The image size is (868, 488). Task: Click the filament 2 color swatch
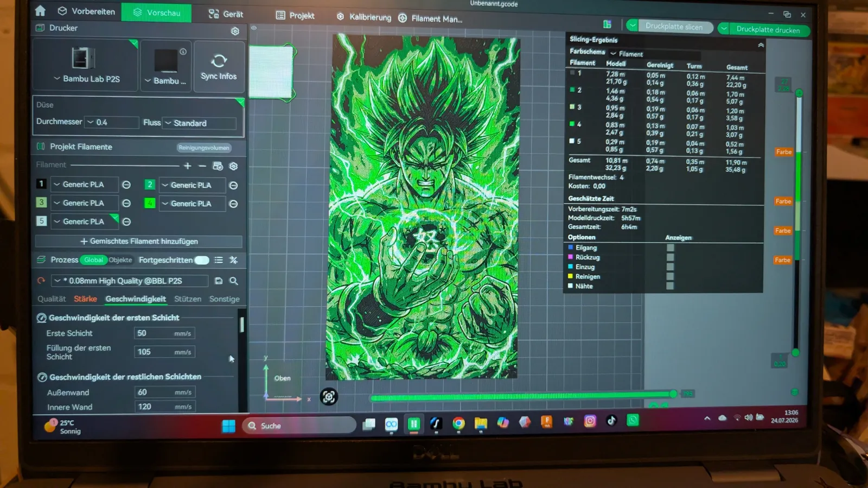pos(150,185)
